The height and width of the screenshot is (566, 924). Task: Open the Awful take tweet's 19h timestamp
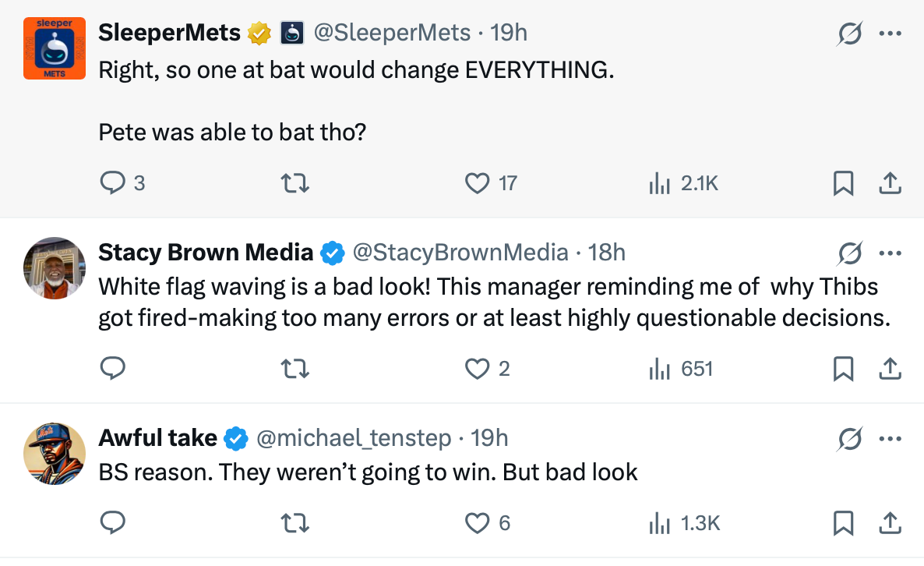tap(489, 438)
